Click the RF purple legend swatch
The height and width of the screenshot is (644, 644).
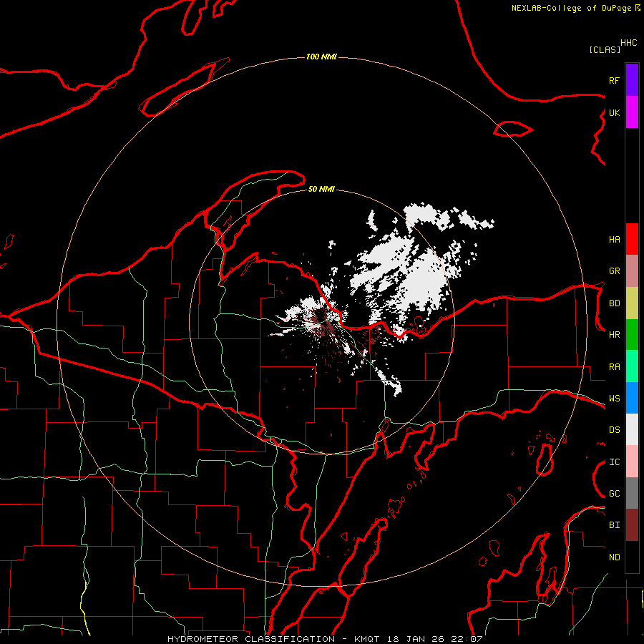[632, 80]
